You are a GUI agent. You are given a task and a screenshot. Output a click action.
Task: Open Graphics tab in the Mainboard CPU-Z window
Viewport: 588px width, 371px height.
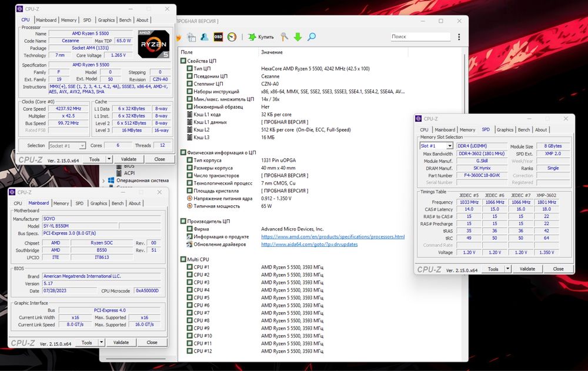(99, 203)
